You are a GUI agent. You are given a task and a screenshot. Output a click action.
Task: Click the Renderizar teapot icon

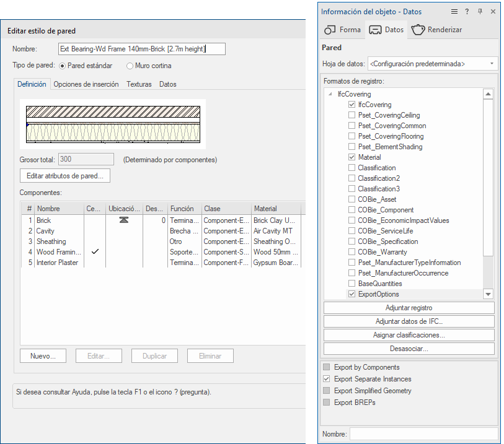pyautogui.click(x=418, y=29)
